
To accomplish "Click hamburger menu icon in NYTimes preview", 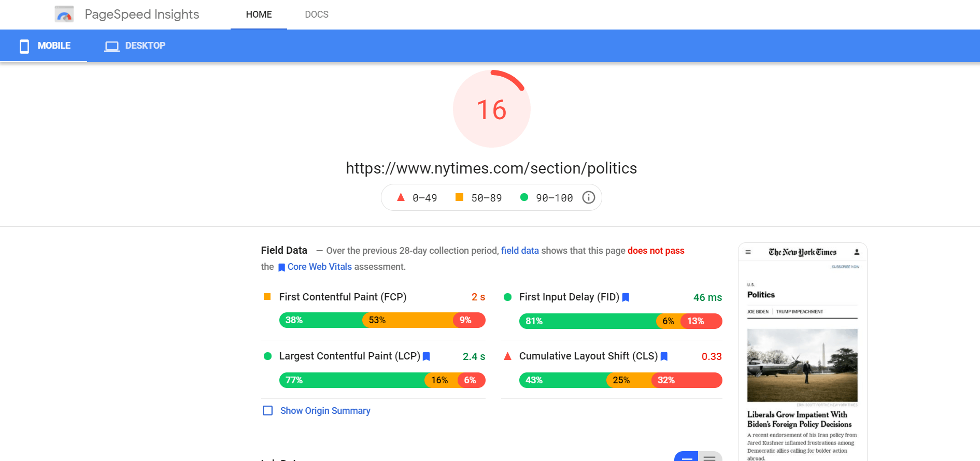I will click(x=748, y=252).
